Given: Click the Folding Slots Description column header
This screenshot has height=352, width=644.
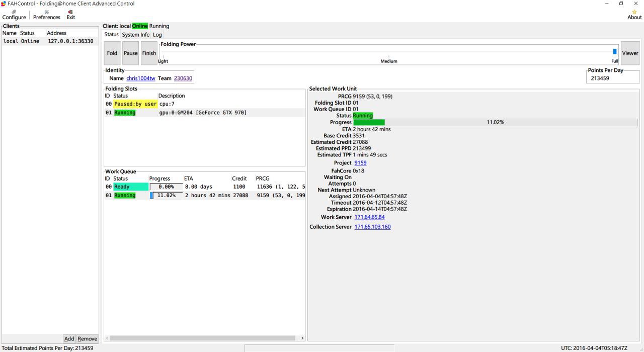Looking at the screenshot, I should coord(172,96).
